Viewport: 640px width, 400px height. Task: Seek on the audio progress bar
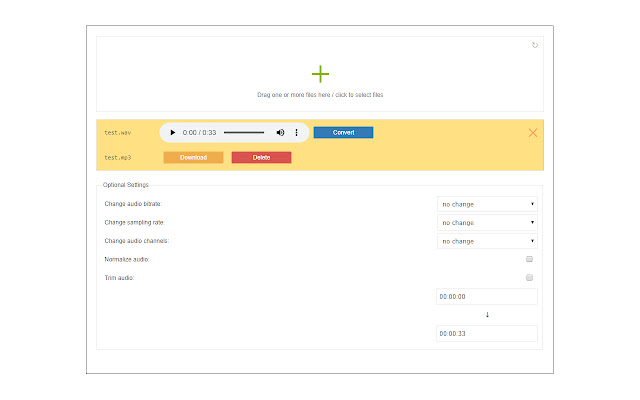pyautogui.click(x=244, y=133)
